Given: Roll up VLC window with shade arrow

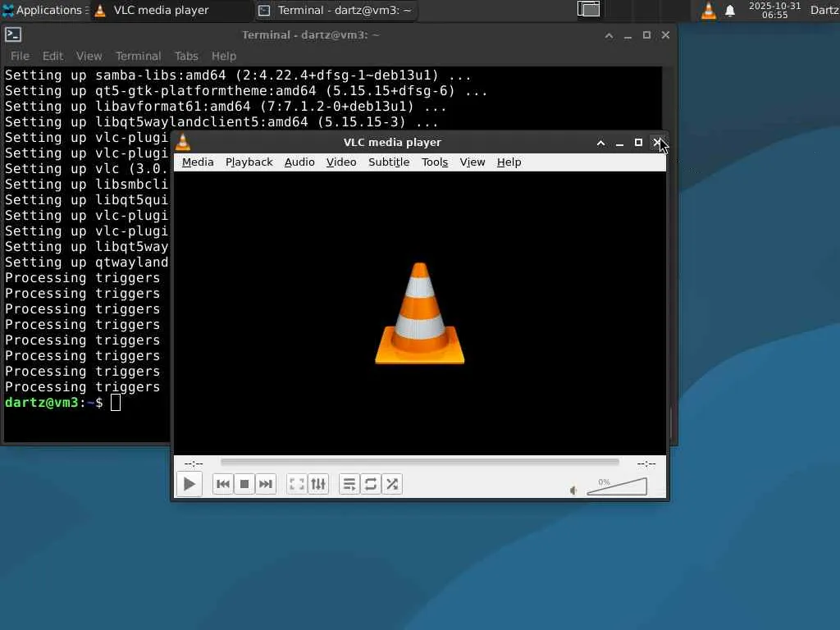Looking at the screenshot, I should [600, 143].
